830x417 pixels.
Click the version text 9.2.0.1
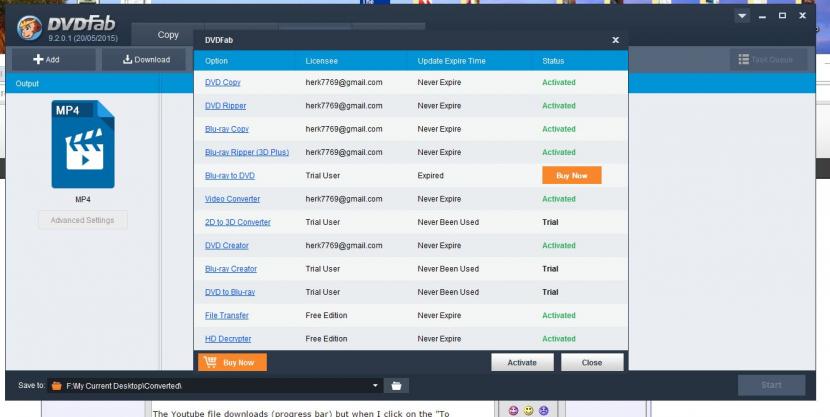pos(83,39)
